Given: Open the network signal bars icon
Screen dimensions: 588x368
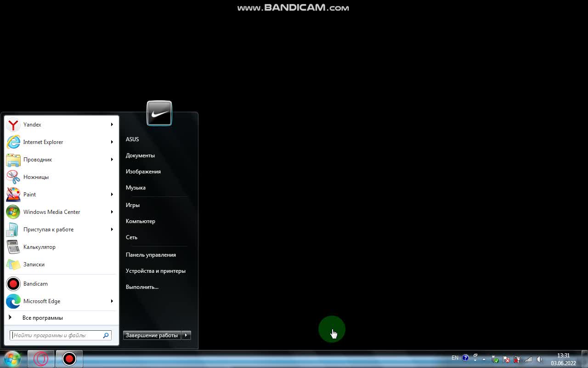Looking at the screenshot, I should (x=528, y=359).
